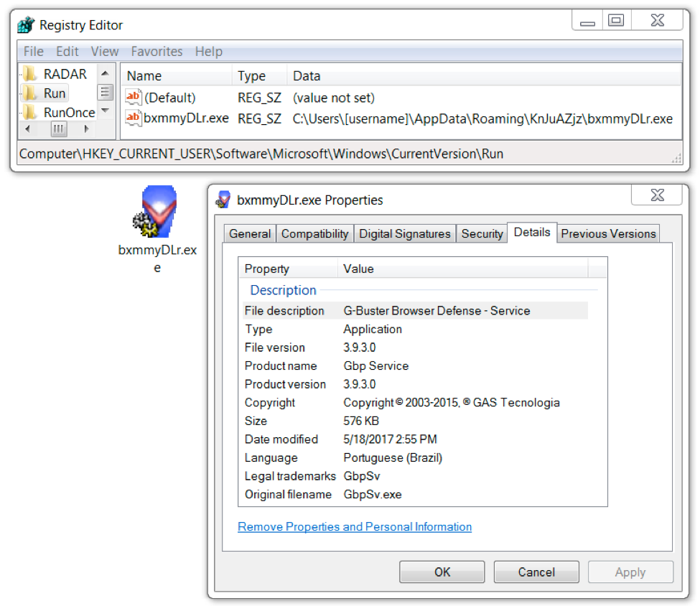Select the File version property row
This screenshot has width=700, height=606.
click(415, 347)
